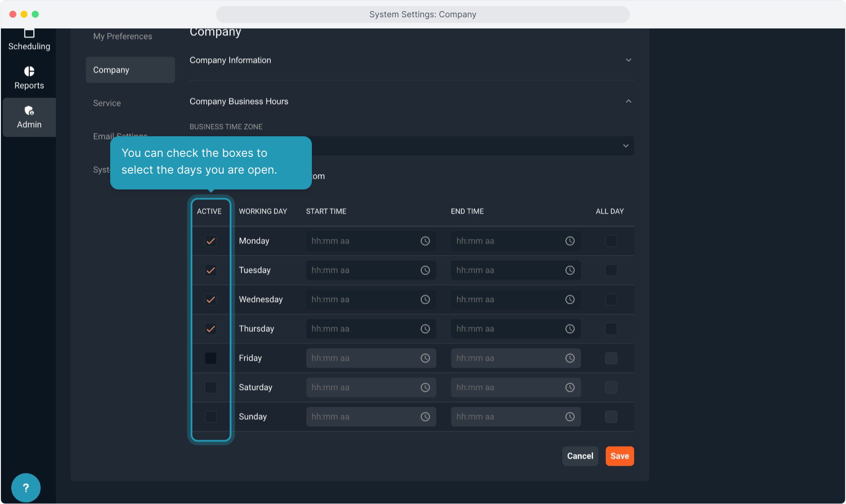Click the help question mark button
The width and height of the screenshot is (846, 504).
(x=26, y=488)
